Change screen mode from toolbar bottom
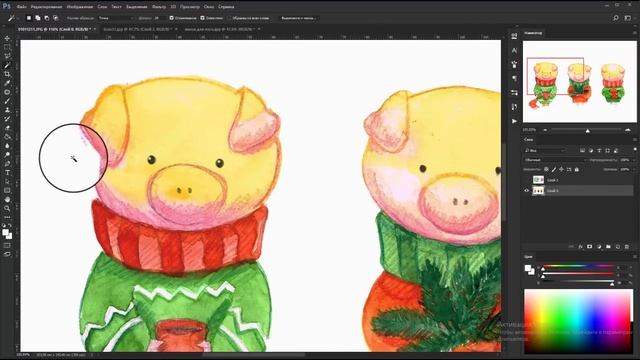 (x=7, y=254)
